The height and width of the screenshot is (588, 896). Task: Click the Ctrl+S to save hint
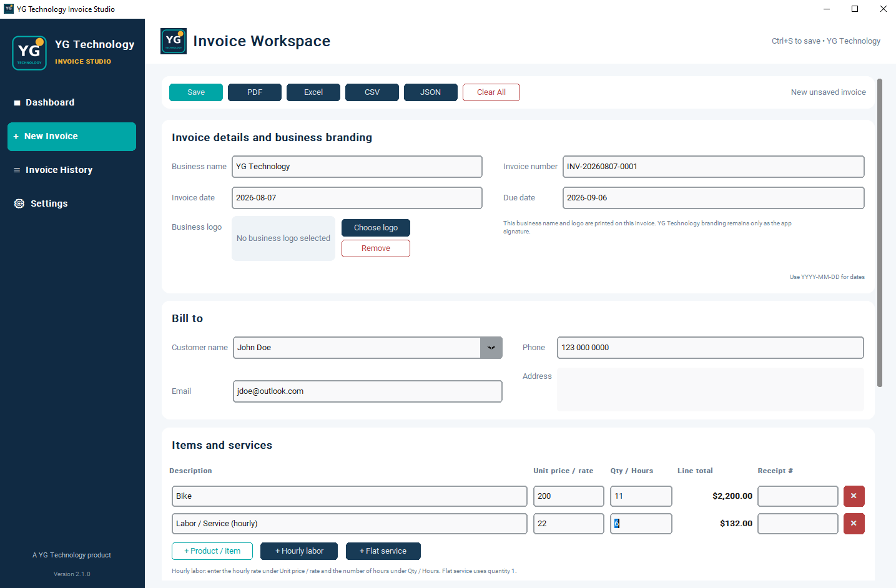796,41
